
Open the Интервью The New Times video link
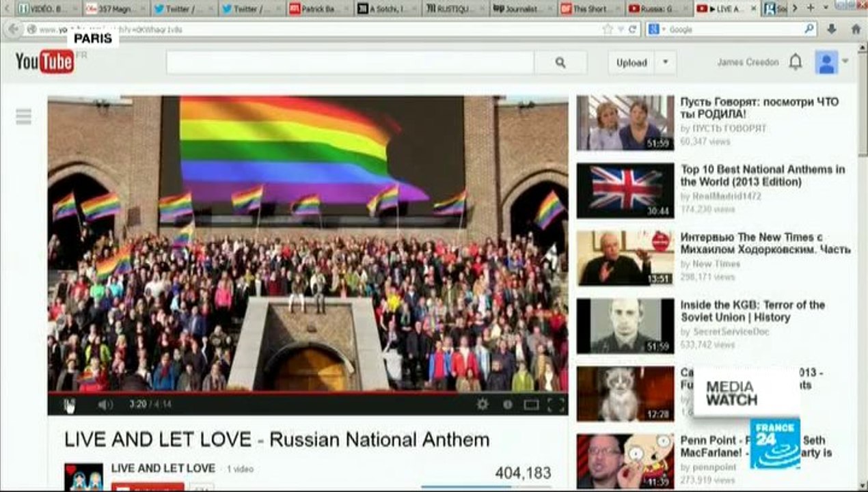click(765, 243)
